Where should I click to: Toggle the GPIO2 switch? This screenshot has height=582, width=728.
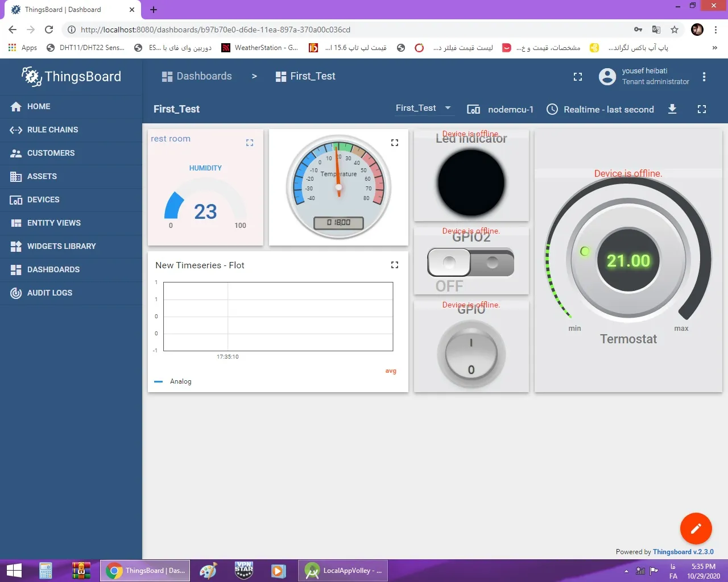point(471,263)
